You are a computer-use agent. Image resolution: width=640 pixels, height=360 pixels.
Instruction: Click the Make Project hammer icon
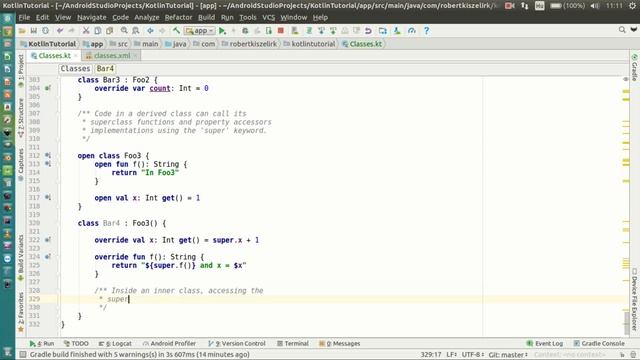point(176,31)
